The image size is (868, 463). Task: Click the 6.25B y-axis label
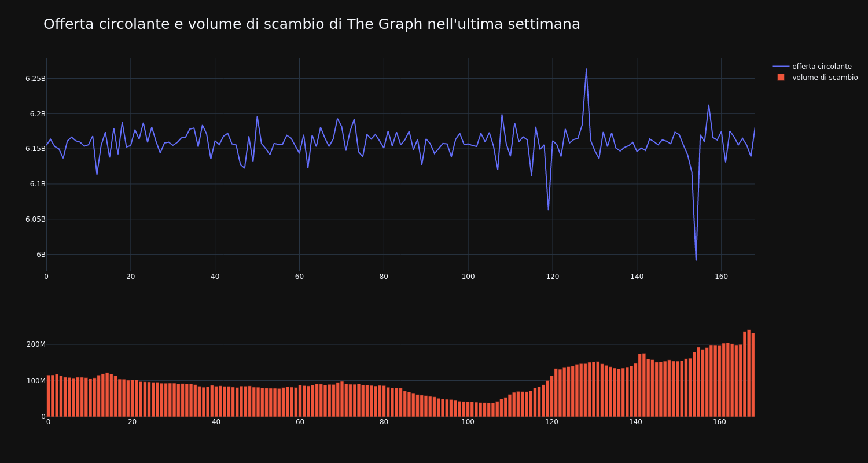(35, 79)
